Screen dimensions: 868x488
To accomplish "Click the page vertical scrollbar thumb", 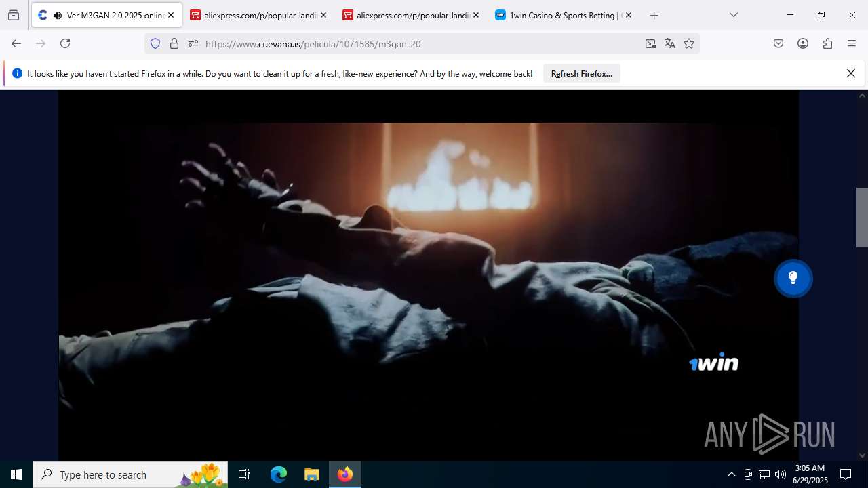I will (862, 218).
